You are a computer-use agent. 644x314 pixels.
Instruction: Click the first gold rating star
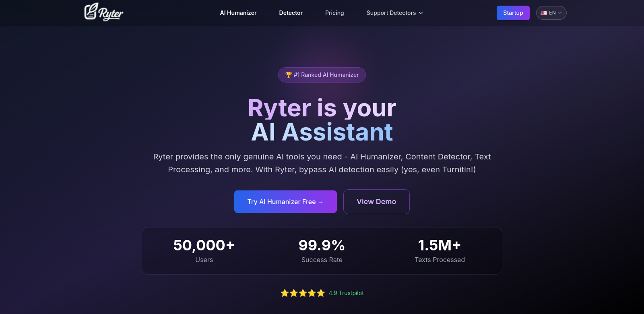pos(285,293)
